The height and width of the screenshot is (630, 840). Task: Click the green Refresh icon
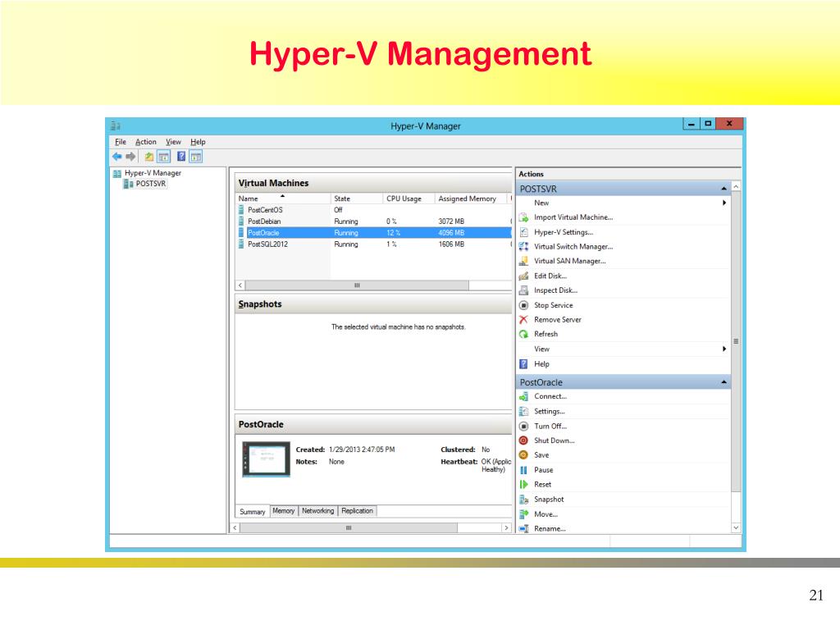pyautogui.click(x=524, y=335)
